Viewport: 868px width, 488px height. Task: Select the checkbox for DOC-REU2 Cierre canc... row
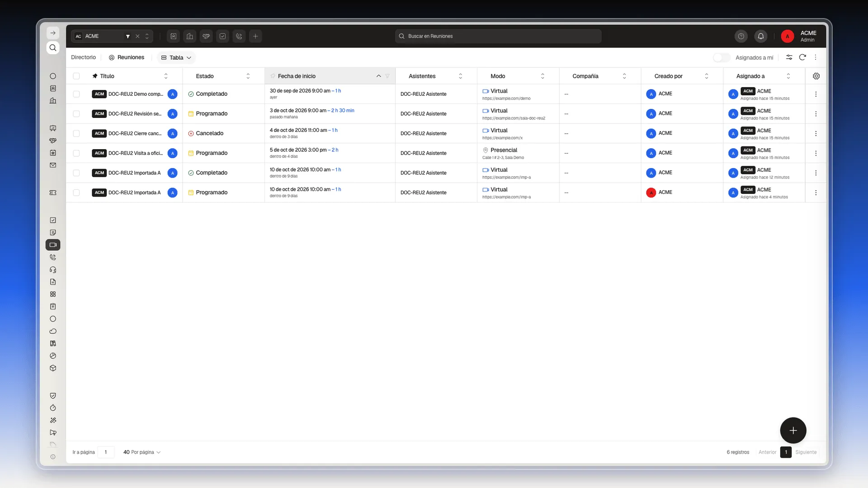pos(76,133)
